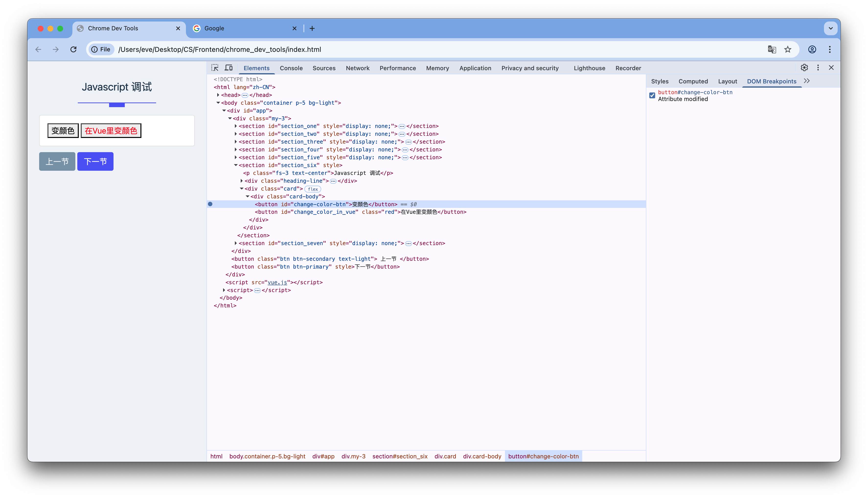Switch to the Console tab

[x=291, y=68]
